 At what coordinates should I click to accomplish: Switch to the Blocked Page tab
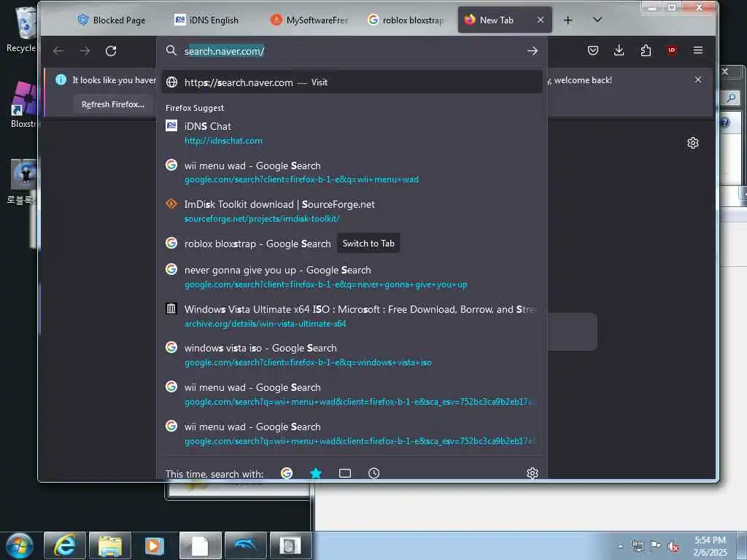[x=112, y=20]
